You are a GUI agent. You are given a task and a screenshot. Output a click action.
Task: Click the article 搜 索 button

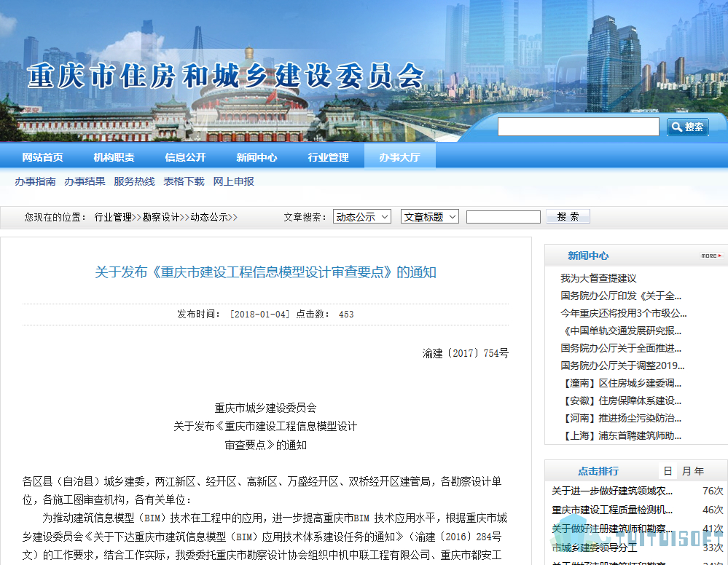click(x=568, y=217)
